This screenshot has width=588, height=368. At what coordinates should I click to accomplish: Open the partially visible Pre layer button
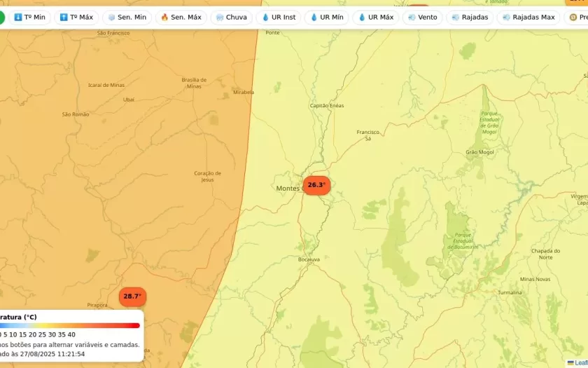click(x=577, y=17)
